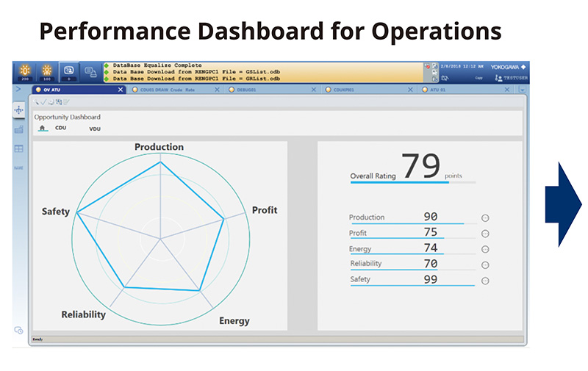Go to the dashboard home icon

pyautogui.click(x=43, y=128)
